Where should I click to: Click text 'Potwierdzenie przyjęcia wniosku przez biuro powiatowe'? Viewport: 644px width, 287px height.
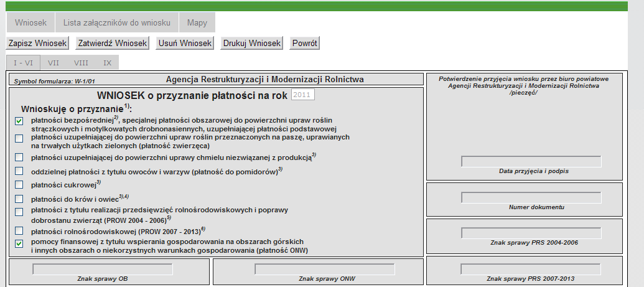pyautogui.click(x=524, y=79)
